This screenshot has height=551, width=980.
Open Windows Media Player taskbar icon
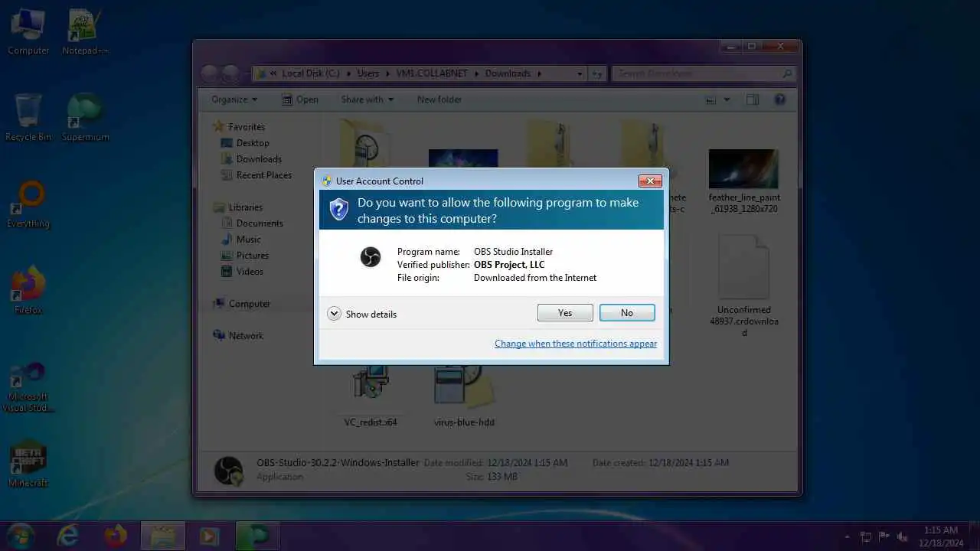pos(209,536)
